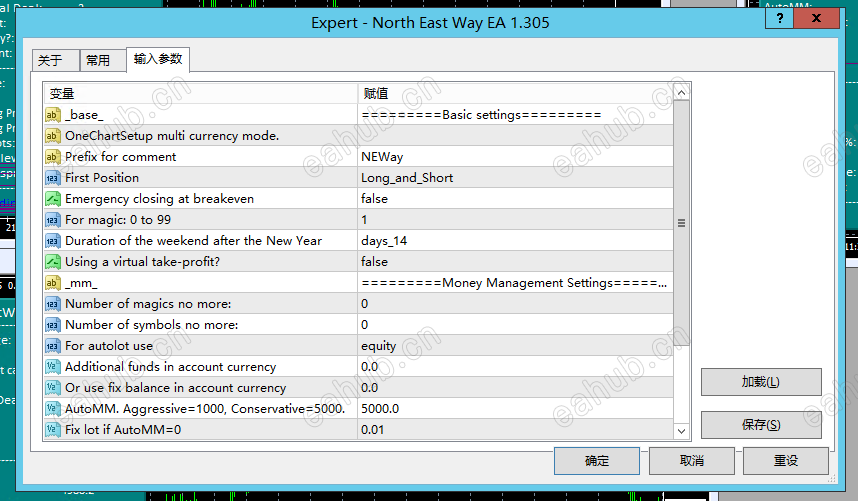Image resolution: width=858 pixels, height=501 pixels.
Task: Reset parameters with 重设 button
Action: tap(786, 461)
